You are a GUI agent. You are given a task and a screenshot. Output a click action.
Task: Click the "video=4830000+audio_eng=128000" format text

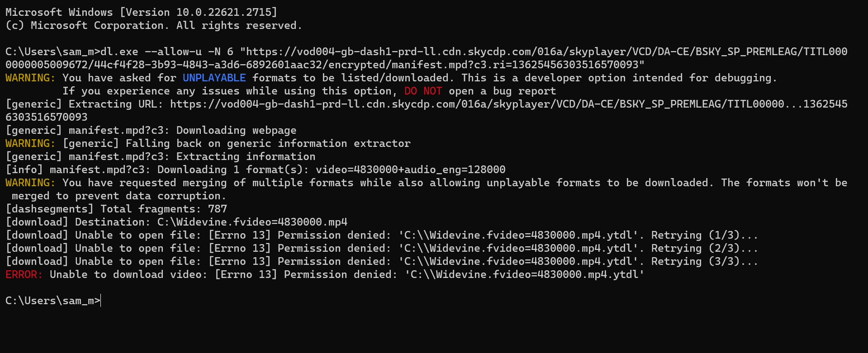click(410, 170)
